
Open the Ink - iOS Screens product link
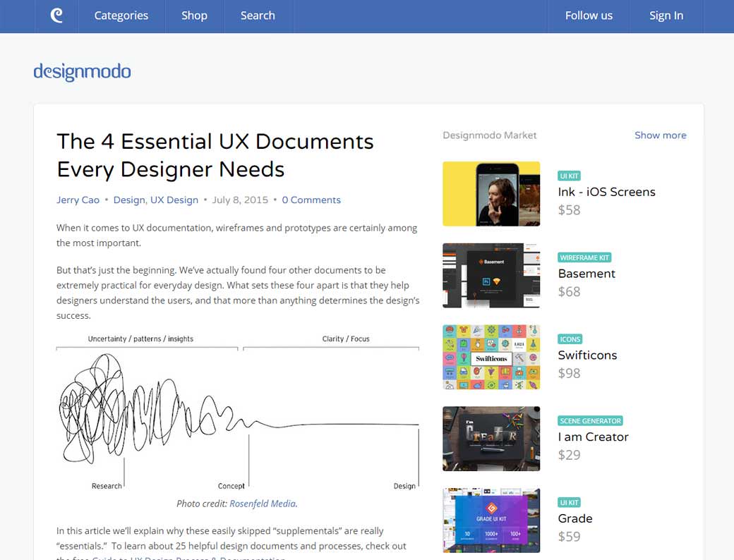606,191
